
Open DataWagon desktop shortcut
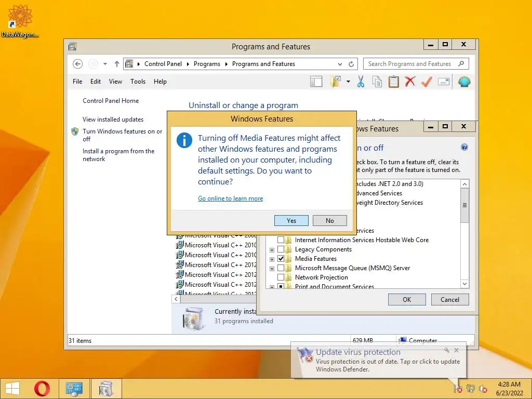[20, 21]
